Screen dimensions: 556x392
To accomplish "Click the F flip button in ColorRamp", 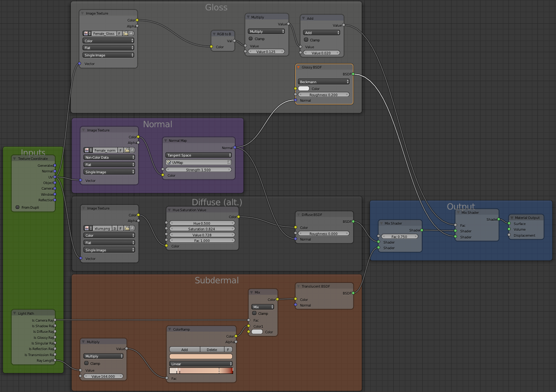I will pyautogui.click(x=228, y=349).
